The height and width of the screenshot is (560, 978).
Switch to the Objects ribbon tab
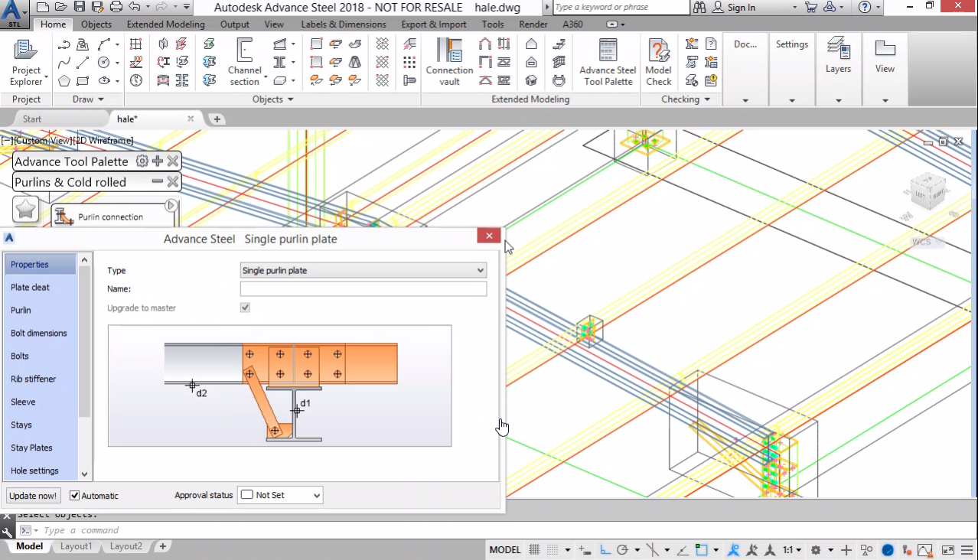[x=96, y=24]
